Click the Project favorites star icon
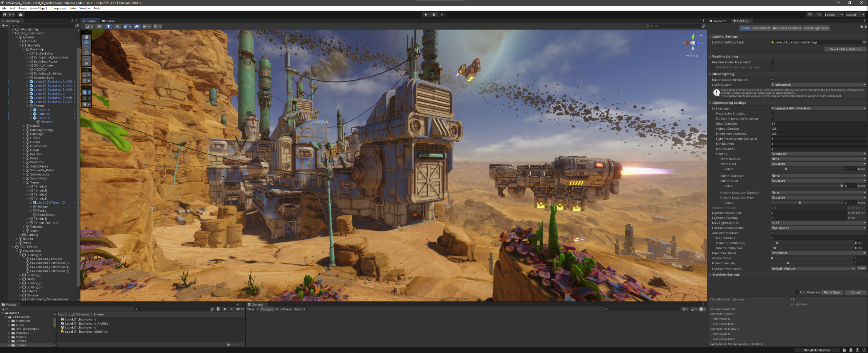This screenshot has height=353, width=868. 232,309
